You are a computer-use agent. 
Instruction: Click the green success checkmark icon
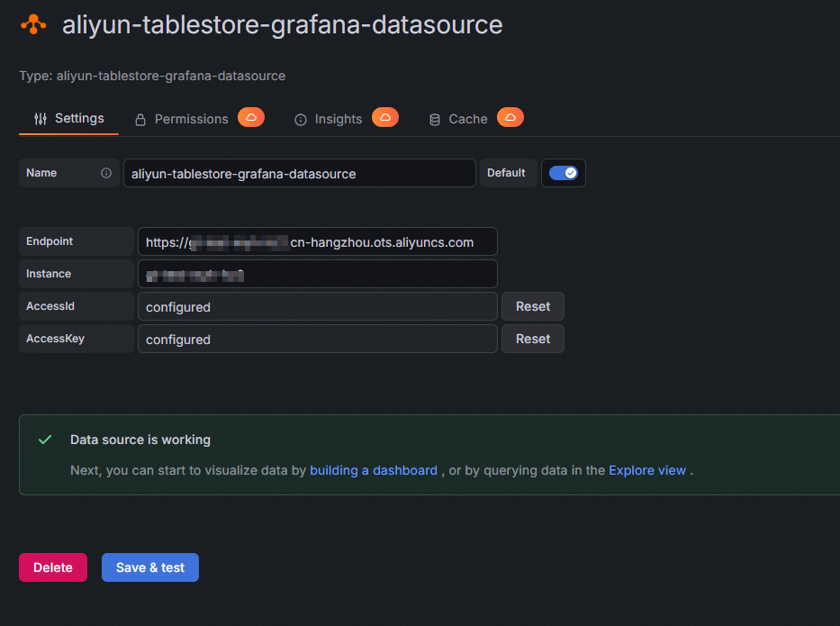[45, 440]
